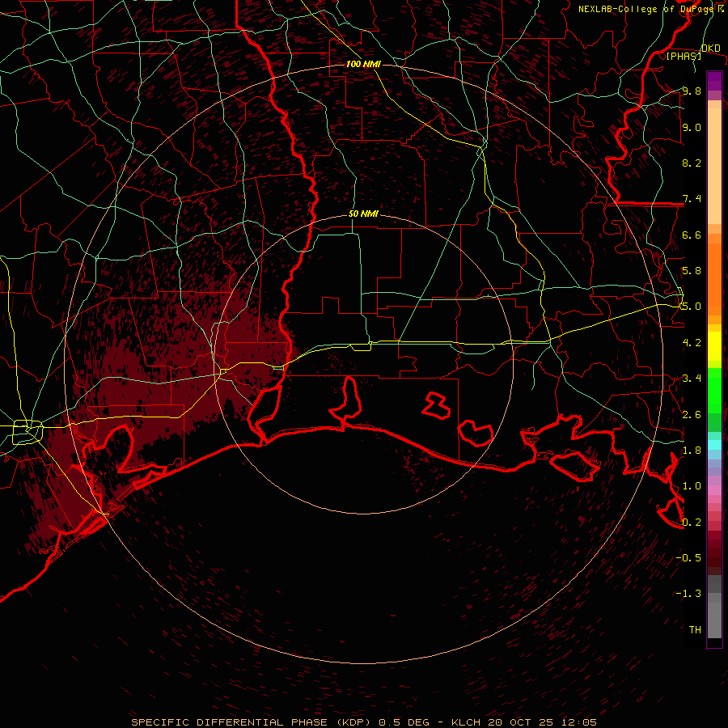This screenshot has width=728, height=728.
Task: Click the 1.0 value on the color scale
Action: [x=692, y=486]
